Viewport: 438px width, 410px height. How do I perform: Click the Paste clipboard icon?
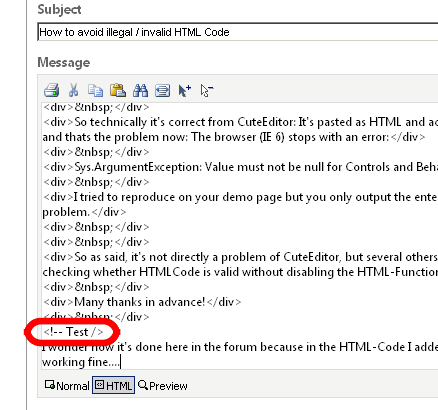click(x=118, y=90)
